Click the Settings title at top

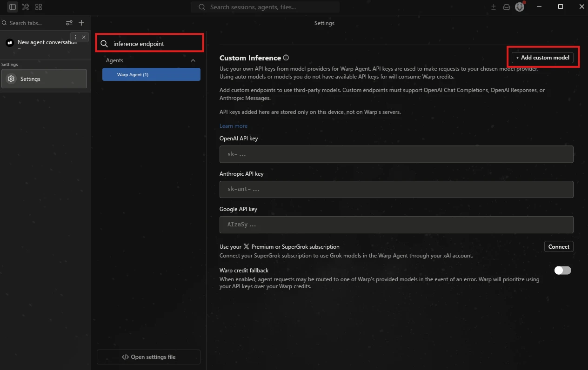324,23
